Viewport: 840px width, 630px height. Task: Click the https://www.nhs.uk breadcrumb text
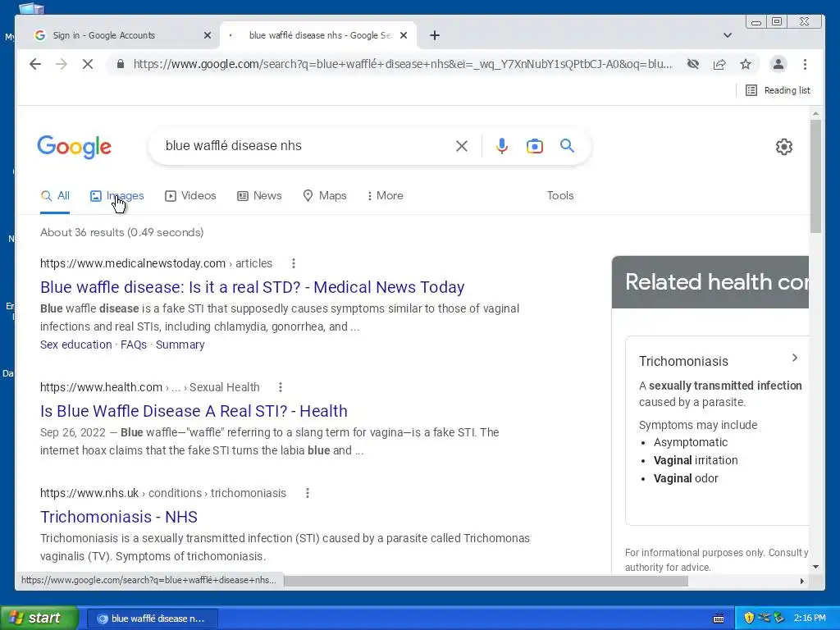point(89,493)
